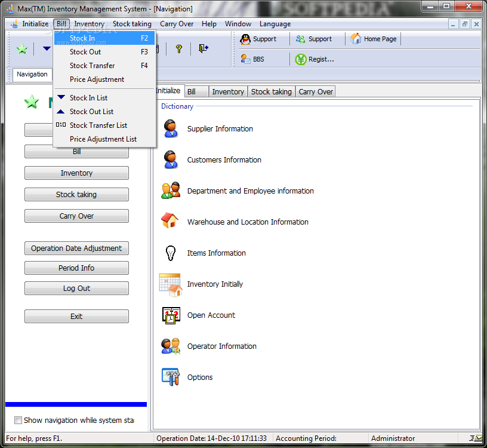The image size is (487, 448).
Task: Switch to the Bill tab in the panel
Action: tap(196, 92)
